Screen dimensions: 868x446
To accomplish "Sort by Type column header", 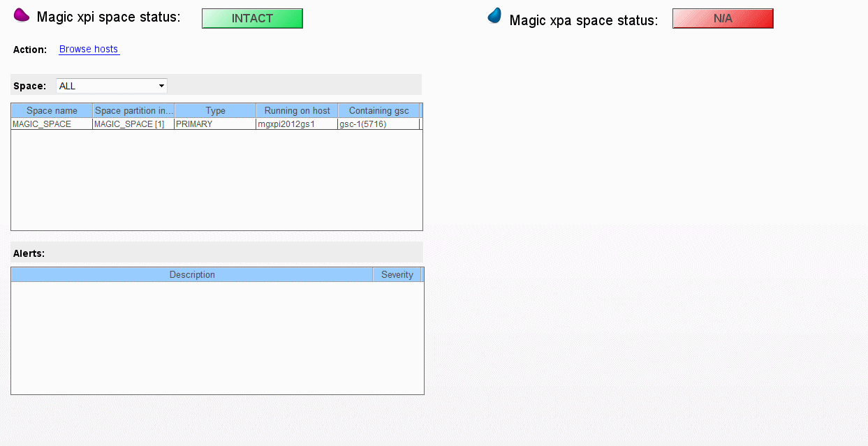I will pyautogui.click(x=215, y=111).
